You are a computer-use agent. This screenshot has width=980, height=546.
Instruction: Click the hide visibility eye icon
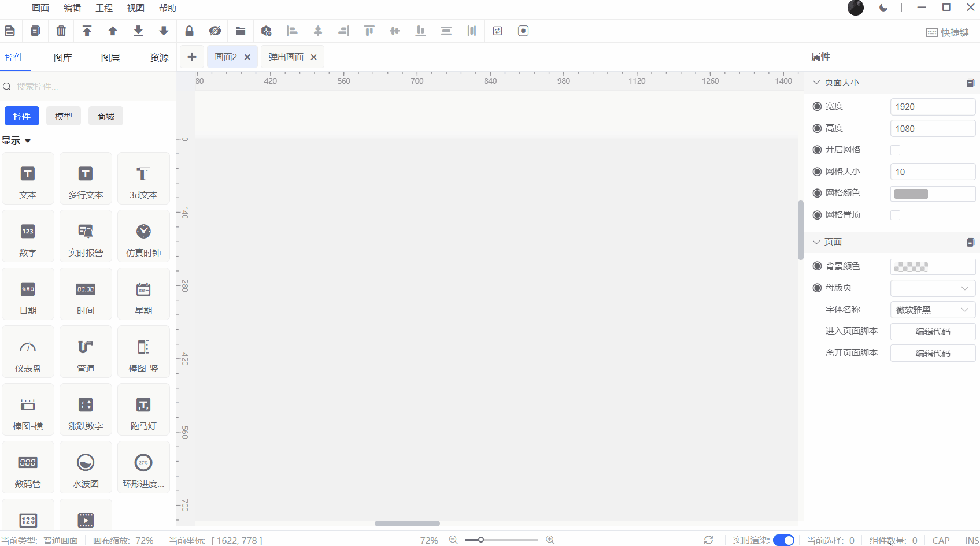click(x=215, y=31)
